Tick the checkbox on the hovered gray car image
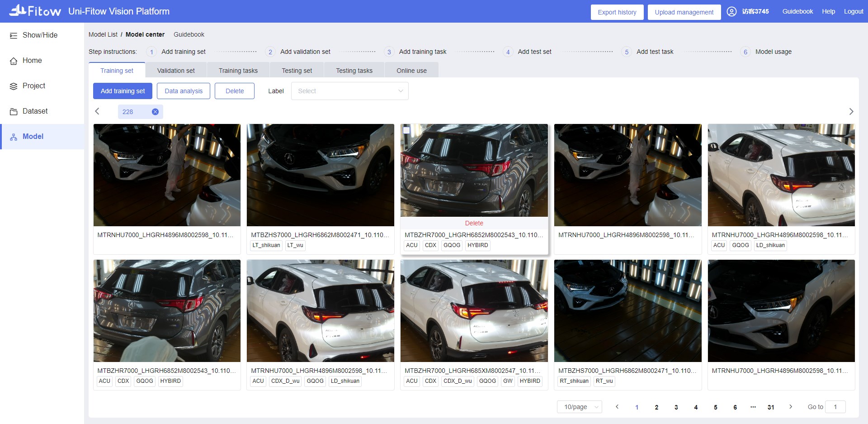 (406, 130)
